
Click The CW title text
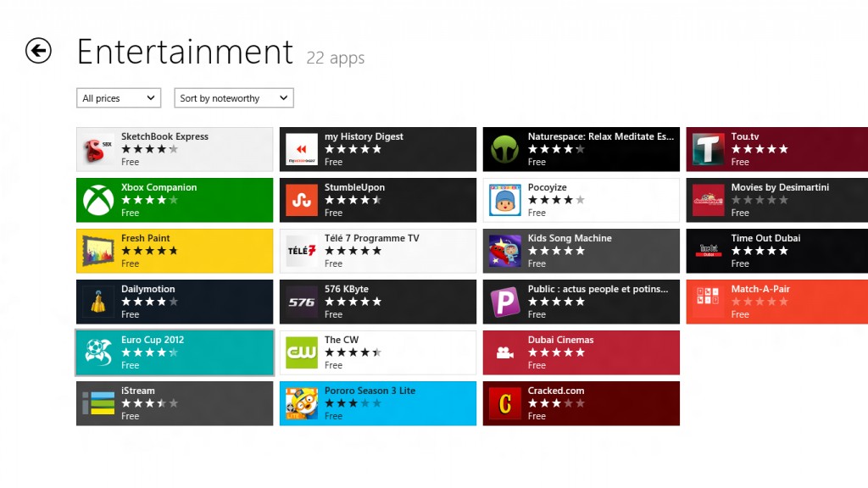coord(342,340)
